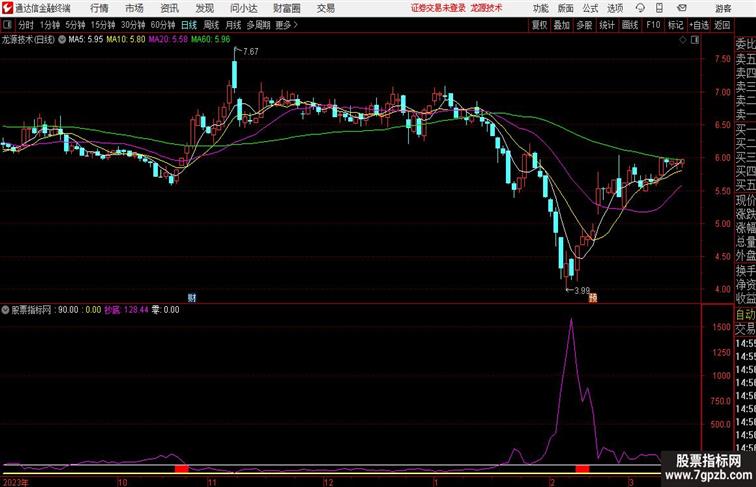
Task: Click the 抄底 128.44 indicator value
Action: click(126, 310)
